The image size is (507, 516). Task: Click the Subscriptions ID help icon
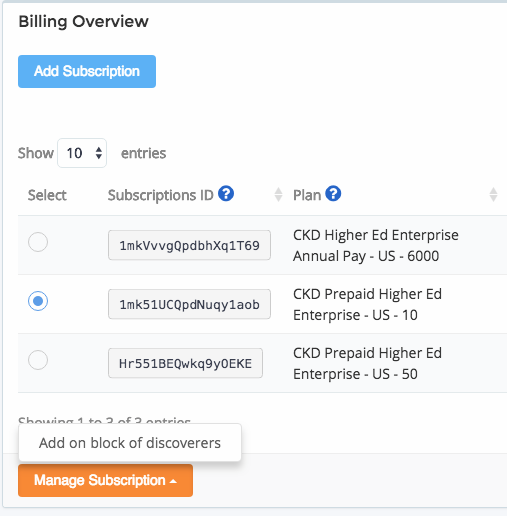click(226, 194)
